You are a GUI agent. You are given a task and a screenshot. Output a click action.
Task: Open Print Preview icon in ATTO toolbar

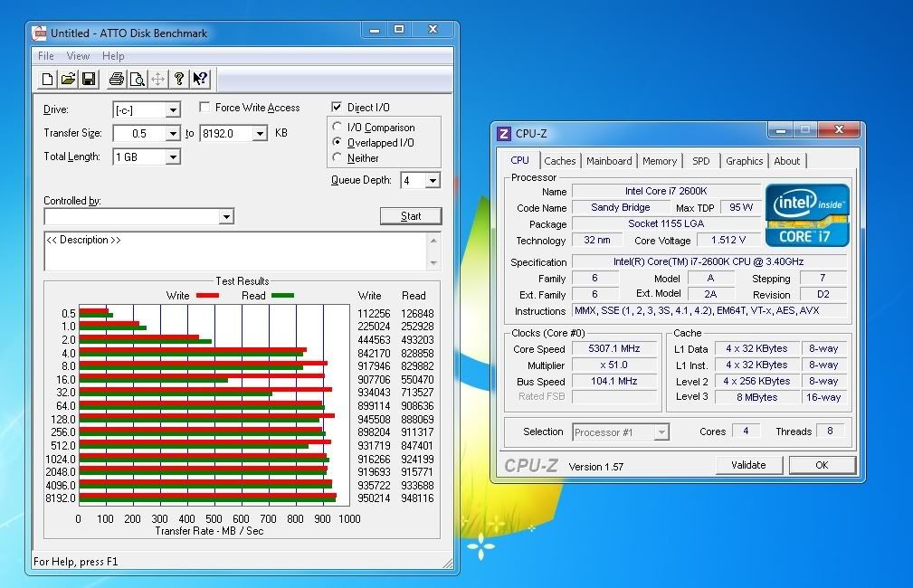point(138,80)
